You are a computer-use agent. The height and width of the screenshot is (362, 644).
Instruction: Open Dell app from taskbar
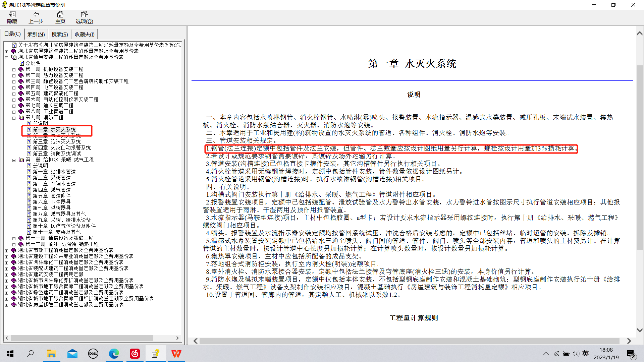click(x=93, y=354)
